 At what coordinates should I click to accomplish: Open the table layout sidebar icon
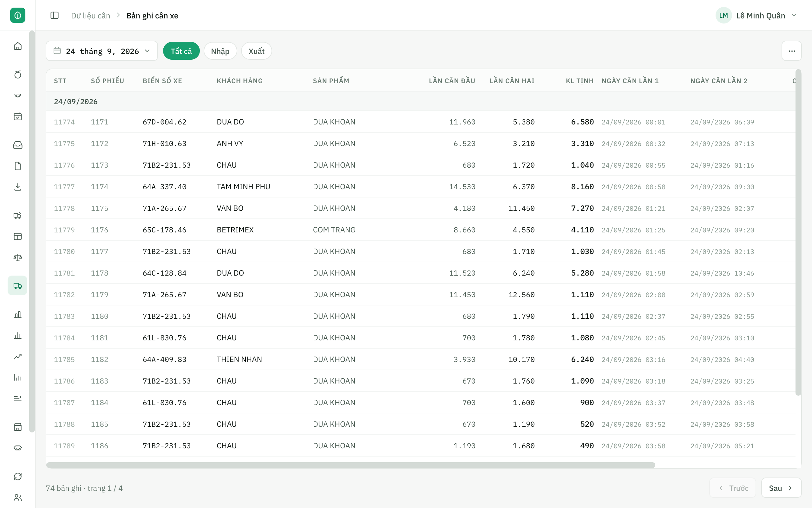(18, 236)
